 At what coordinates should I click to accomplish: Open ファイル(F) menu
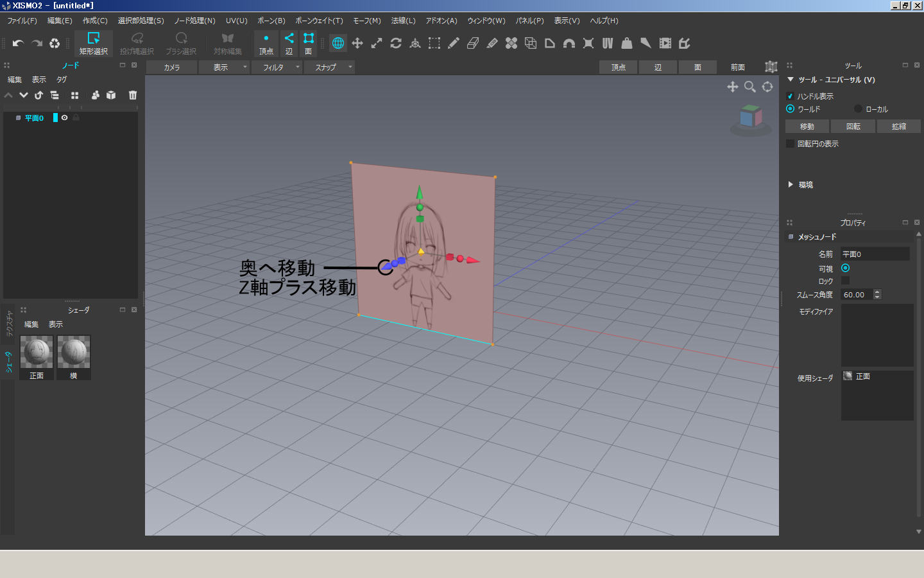(x=22, y=21)
